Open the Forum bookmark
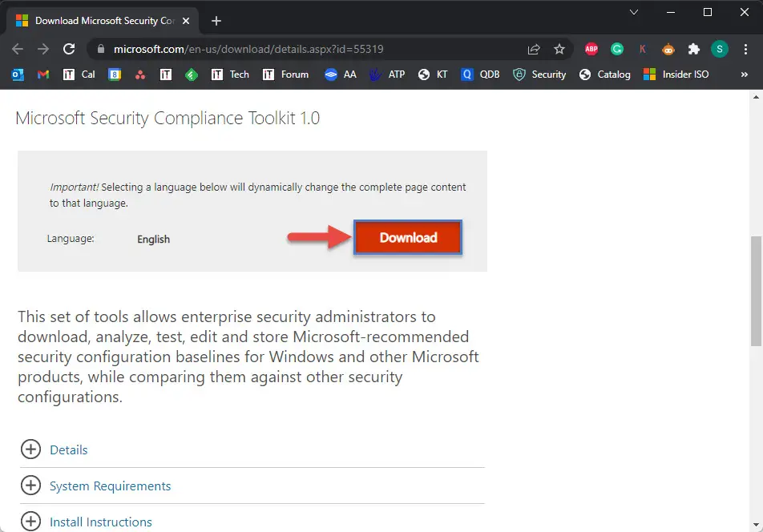763x532 pixels. 285,75
